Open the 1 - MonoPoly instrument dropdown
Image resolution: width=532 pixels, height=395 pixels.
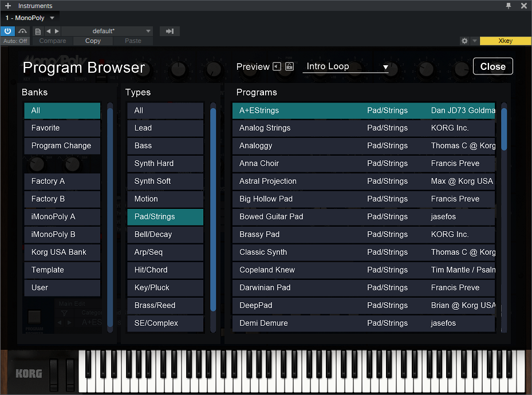tap(52, 18)
